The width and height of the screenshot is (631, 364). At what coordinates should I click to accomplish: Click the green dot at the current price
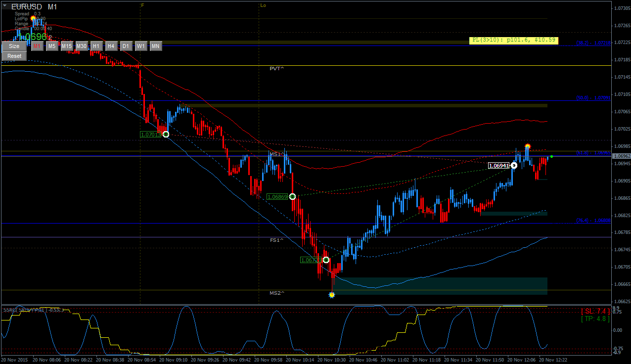point(551,156)
